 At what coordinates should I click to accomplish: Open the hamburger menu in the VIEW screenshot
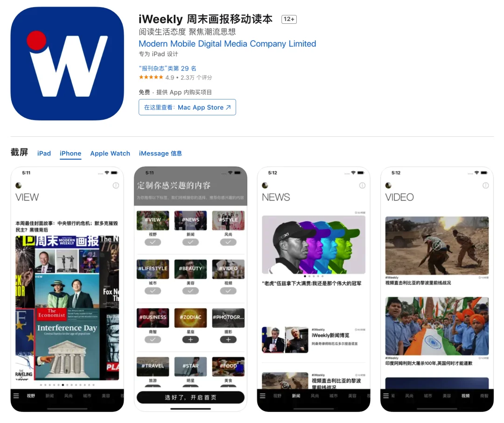click(16, 395)
